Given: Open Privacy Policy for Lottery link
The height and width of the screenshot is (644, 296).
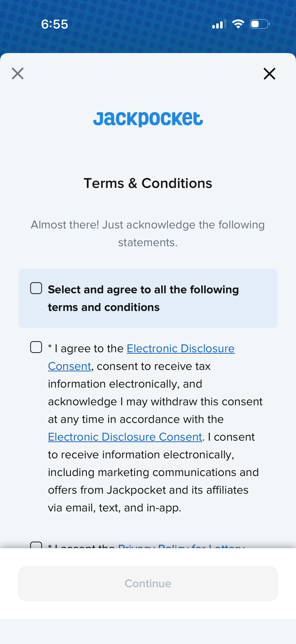Looking at the screenshot, I should point(181,546).
